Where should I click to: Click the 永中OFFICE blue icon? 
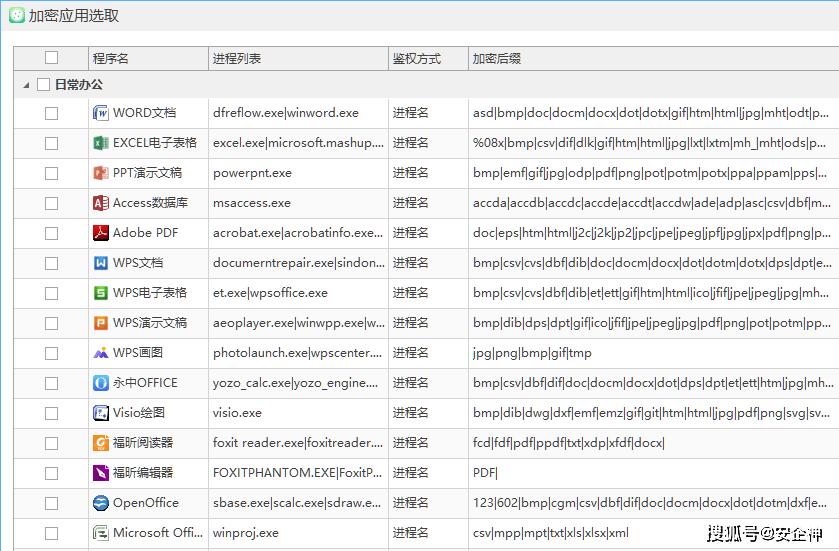tap(100, 383)
